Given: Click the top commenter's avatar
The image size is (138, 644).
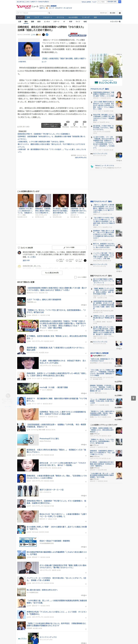Looking at the screenshot, I should 19,253.
